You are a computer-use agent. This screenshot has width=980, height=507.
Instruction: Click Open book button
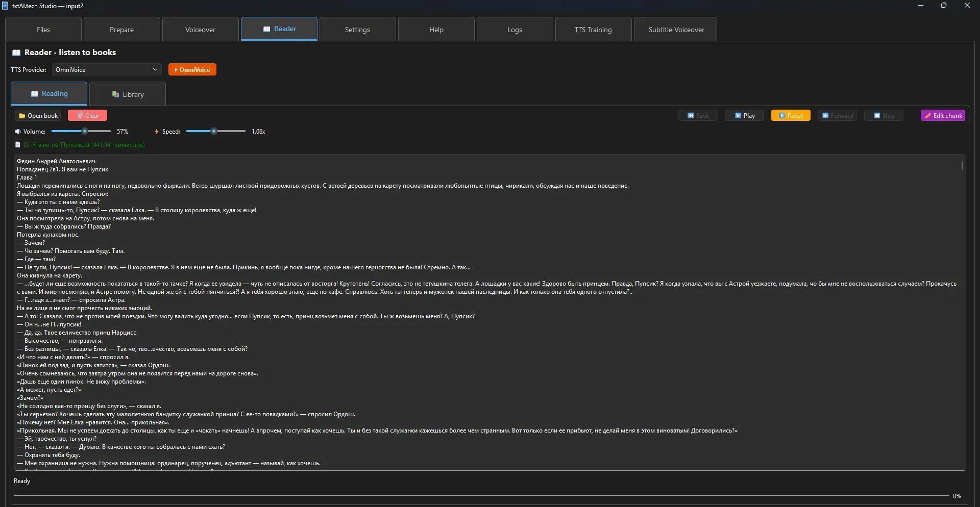pyautogui.click(x=38, y=116)
